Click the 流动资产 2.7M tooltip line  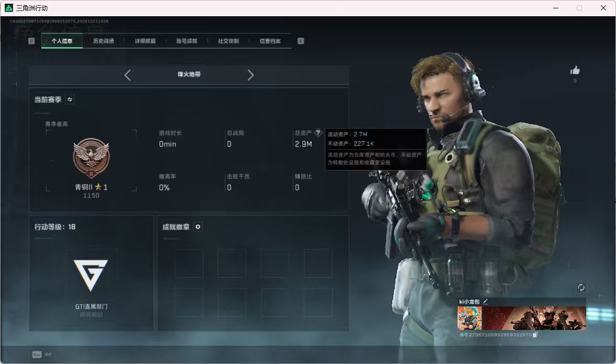point(348,134)
